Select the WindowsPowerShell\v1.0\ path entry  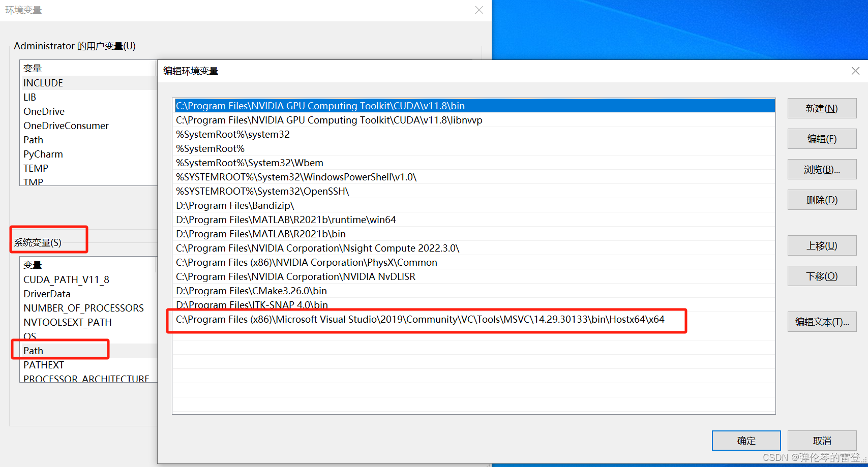[x=474, y=177]
